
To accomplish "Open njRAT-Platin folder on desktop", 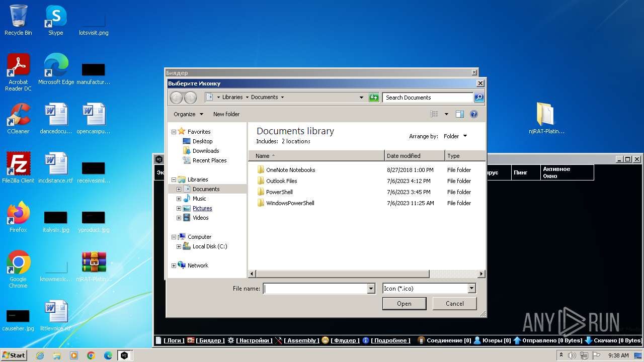I will pos(546,119).
